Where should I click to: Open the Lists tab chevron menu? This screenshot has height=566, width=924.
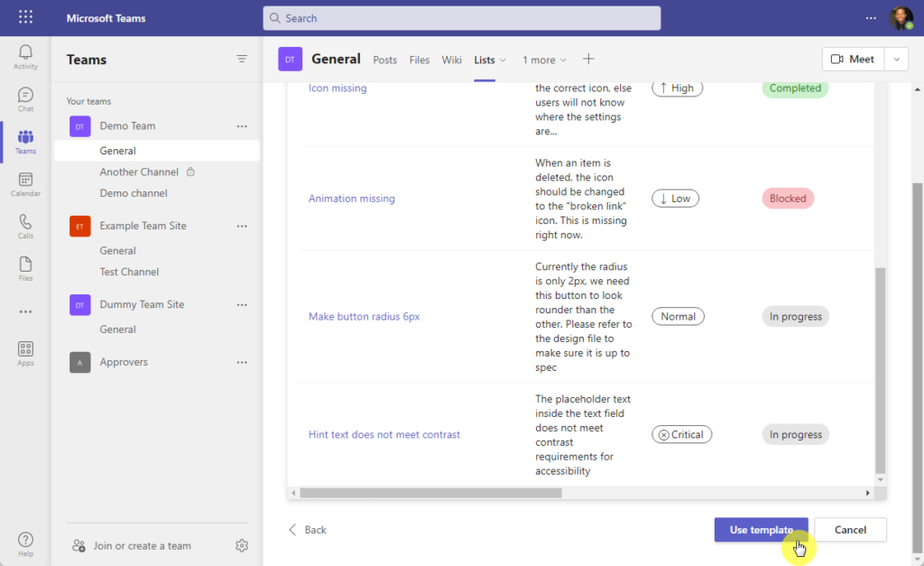(x=503, y=60)
